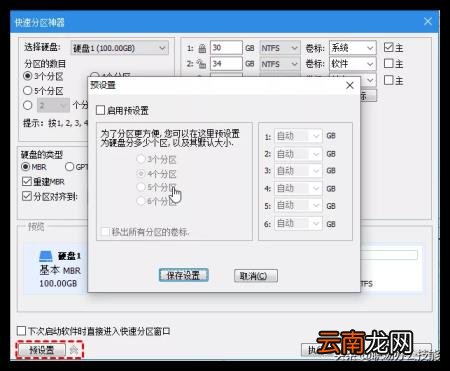Click the 取消(C) button

click(x=256, y=276)
